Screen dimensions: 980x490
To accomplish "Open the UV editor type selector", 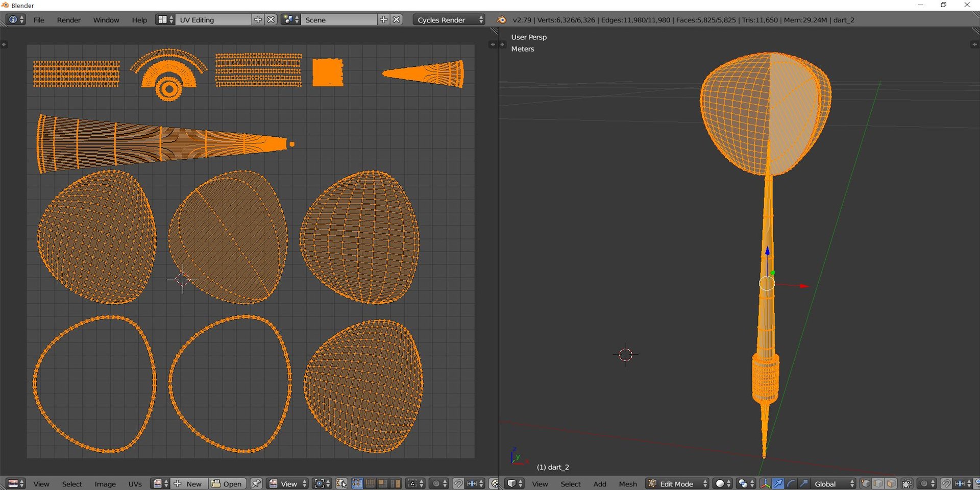I will (15, 484).
